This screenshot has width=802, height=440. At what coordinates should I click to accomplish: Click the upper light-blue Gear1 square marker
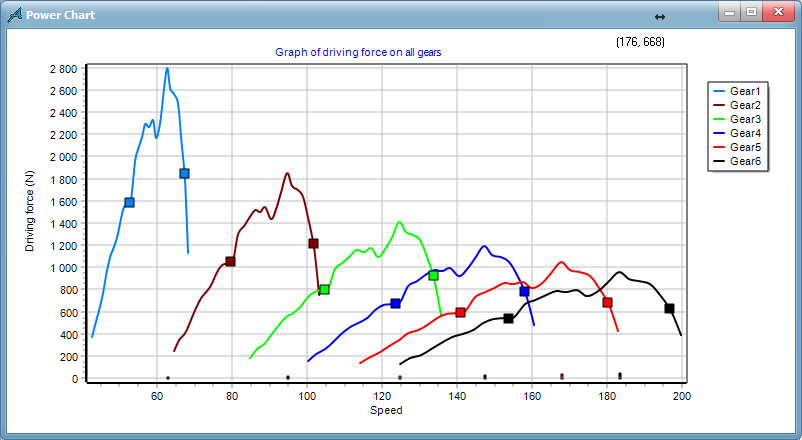(x=185, y=173)
